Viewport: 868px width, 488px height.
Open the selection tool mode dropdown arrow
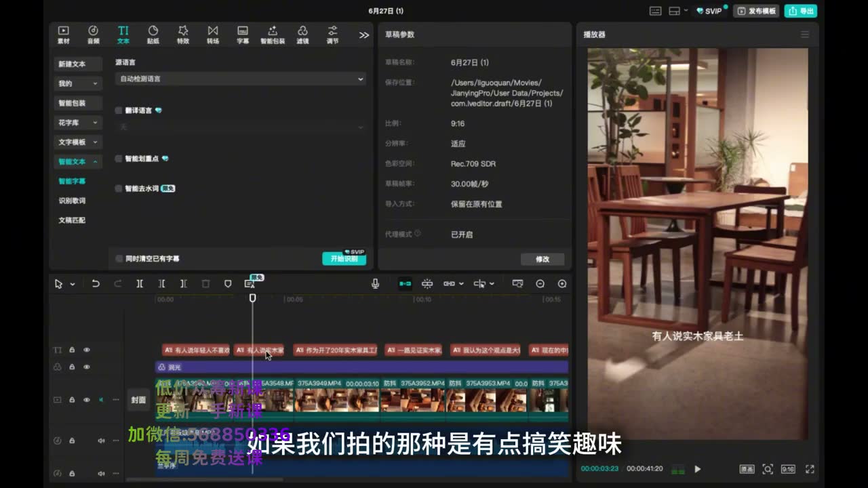(73, 285)
